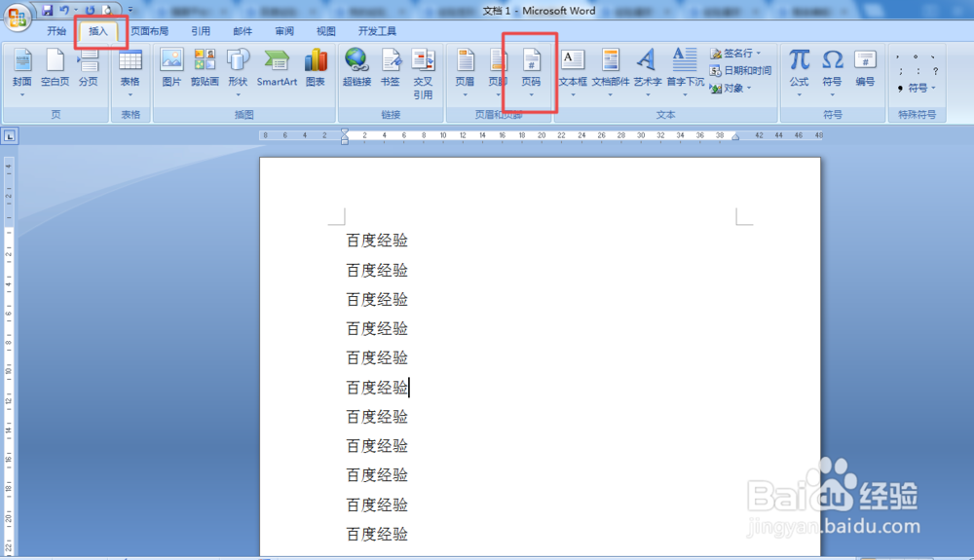
Task: Open the Customize Quick Access Toolbar dropdown
Action: click(x=131, y=10)
